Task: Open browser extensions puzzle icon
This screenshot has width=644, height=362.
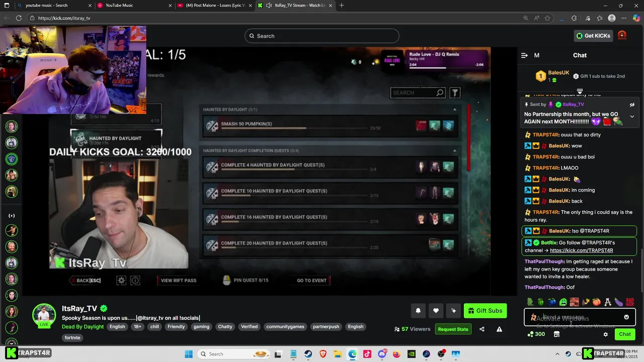Action: click(x=574, y=18)
